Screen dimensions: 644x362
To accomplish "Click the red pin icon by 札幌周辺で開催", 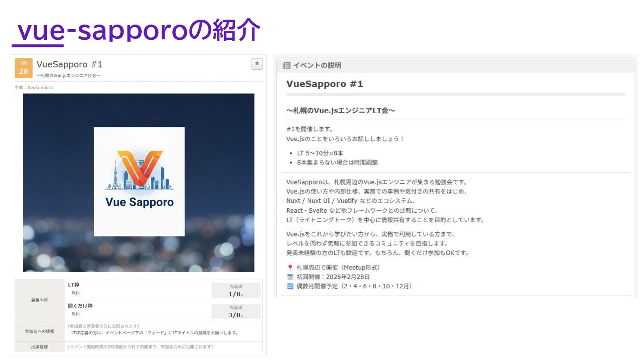I will pos(290,267).
